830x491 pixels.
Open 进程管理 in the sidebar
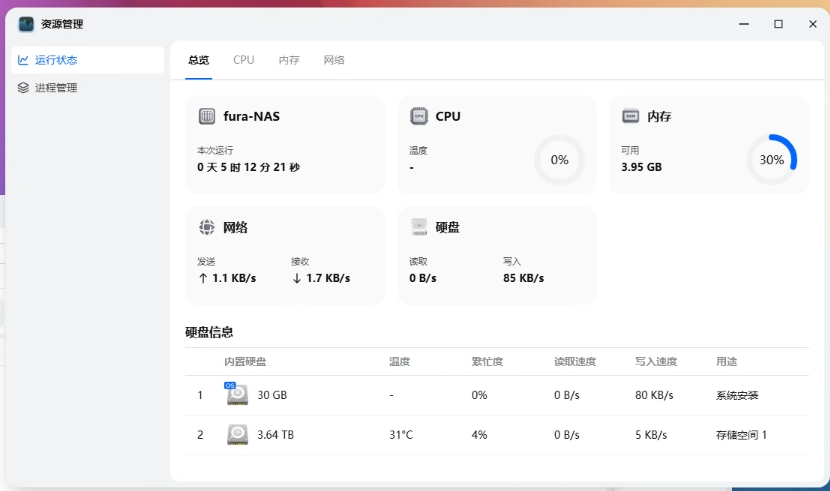[56, 88]
